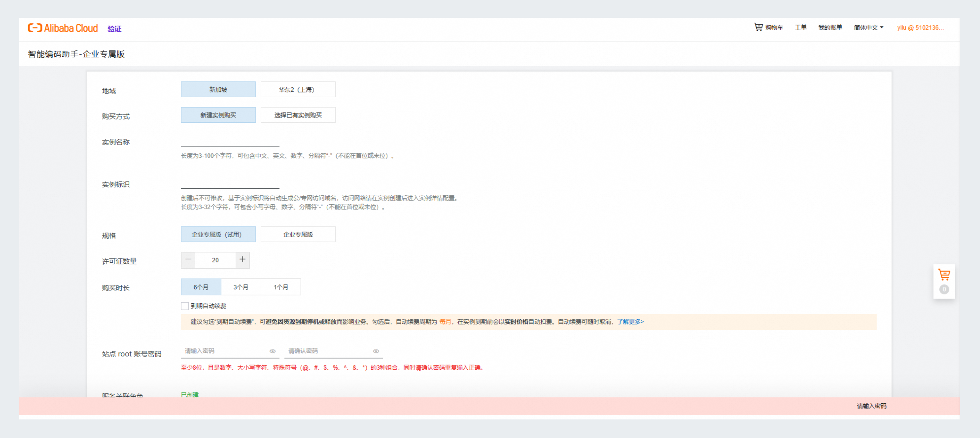Pick the 3个月 purchase duration
This screenshot has width=980, height=438.
(241, 287)
